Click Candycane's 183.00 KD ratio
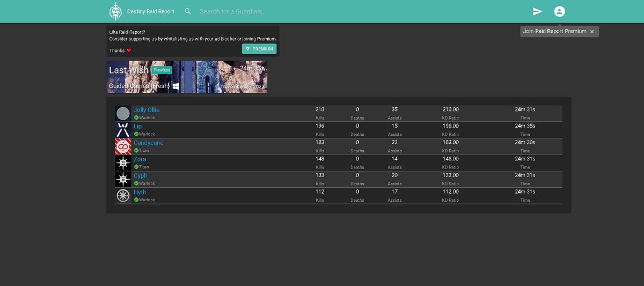This screenshot has height=286, width=644. point(451,142)
